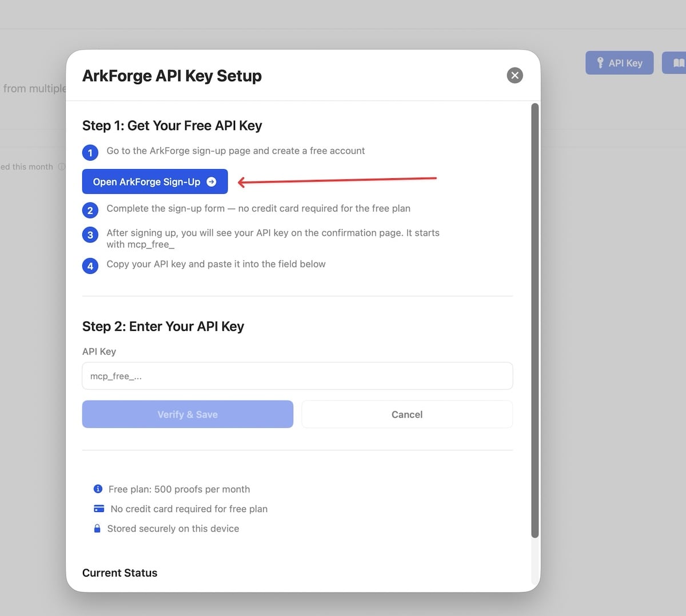The height and width of the screenshot is (616, 686).
Task: Select the API Key button at top right
Action: point(619,62)
